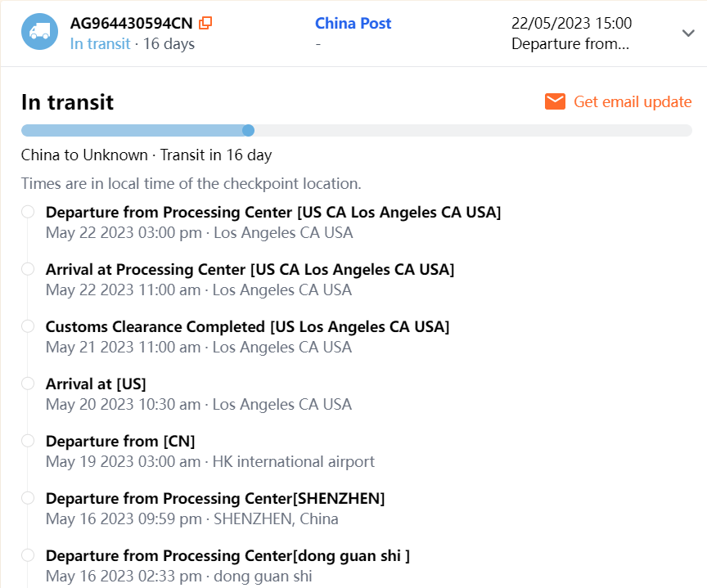This screenshot has width=707, height=588.
Task: Copy tracking number AG964430594CN icon
Action: point(205,23)
